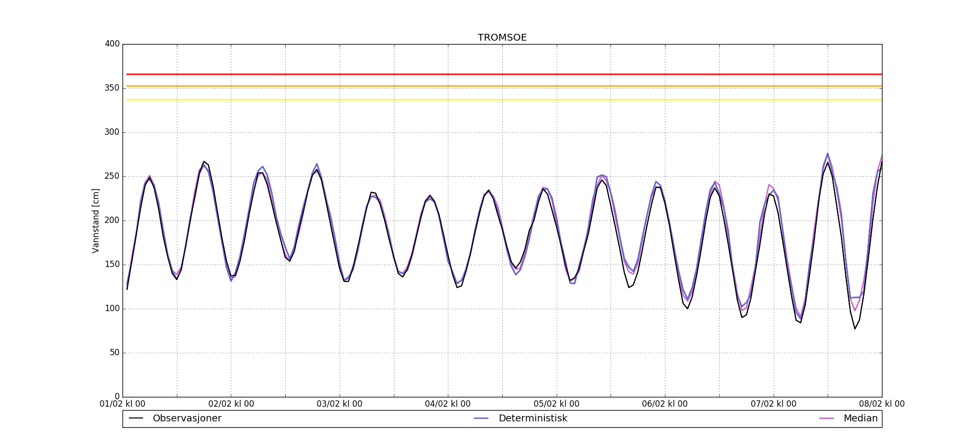Image resolution: width=980 pixels, height=441 pixels.
Task: Click the 08/02 kl 00 x-axis label
Action: pos(882,404)
